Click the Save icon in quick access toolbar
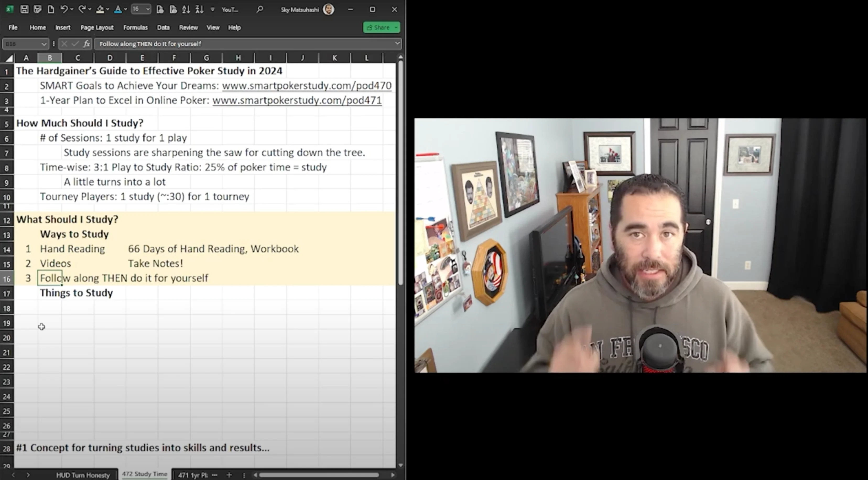The width and height of the screenshot is (868, 480). (x=24, y=9)
